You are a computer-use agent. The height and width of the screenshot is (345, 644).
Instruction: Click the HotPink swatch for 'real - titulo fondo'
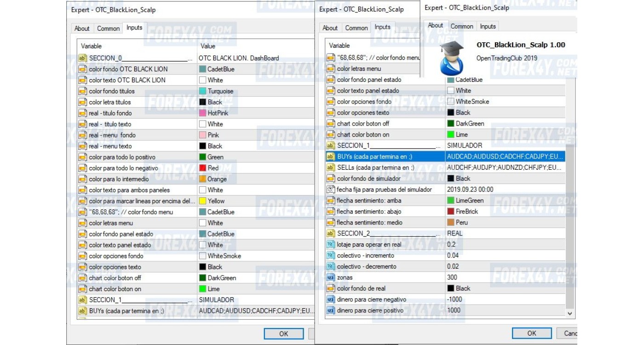202,113
